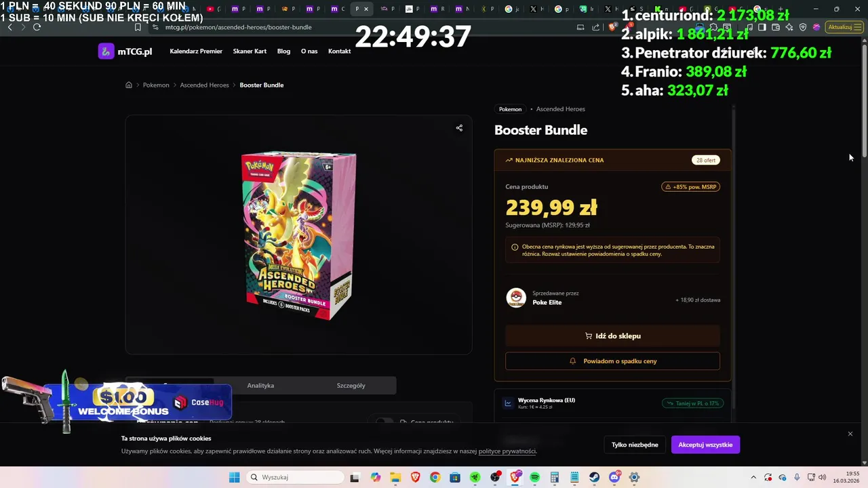The height and width of the screenshot is (488, 868).
Task: Click Powiadom o spadku ceny button
Action: click(612, 361)
